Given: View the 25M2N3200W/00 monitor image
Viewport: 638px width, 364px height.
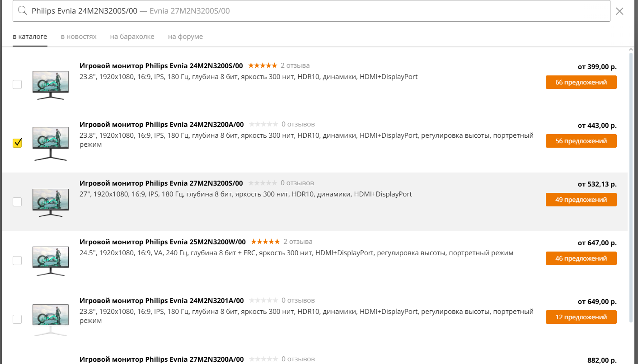Looking at the screenshot, I should click(x=51, y=261).
